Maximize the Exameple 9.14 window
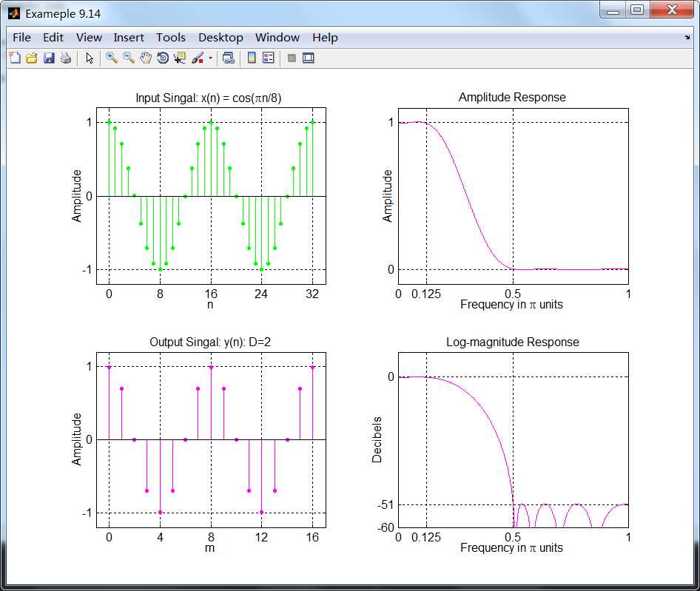This screenshot has width=700, height=591. tap(638, 10)
